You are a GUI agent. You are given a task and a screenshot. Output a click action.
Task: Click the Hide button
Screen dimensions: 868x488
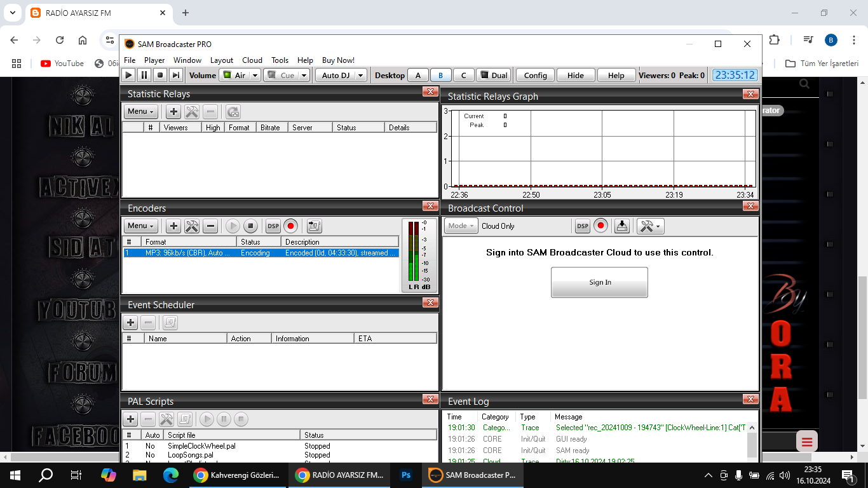[x=576, y=75]
